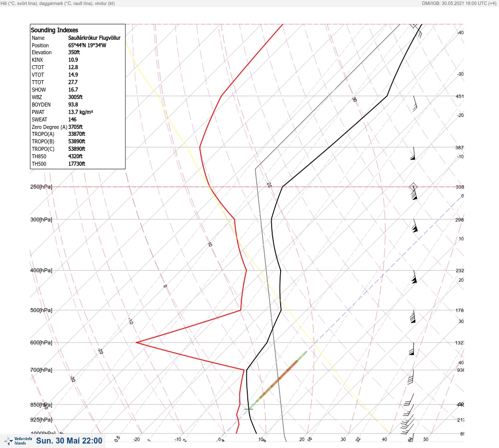This screenshot has height=448, width=499.
Task: Click the SHOW value 16.7
Action: (73, 90)
